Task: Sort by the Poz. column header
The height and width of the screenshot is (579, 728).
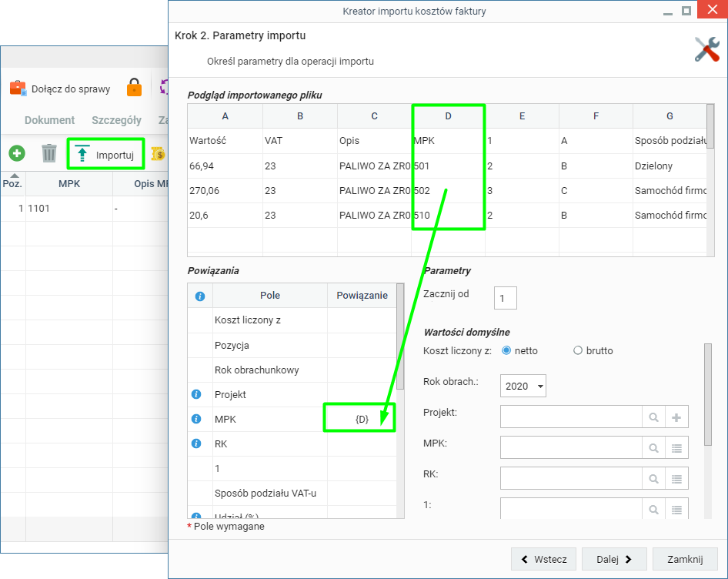Action: [12, 183]
